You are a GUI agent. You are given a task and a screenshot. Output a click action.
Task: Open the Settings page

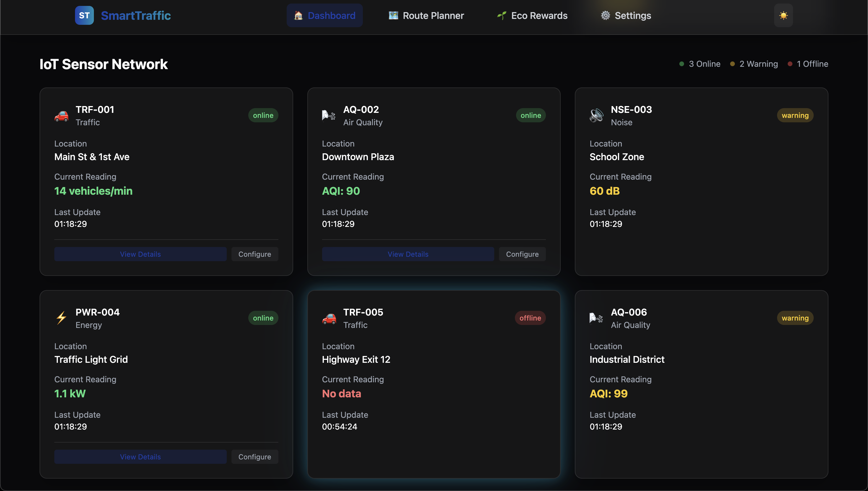(626, 16)
